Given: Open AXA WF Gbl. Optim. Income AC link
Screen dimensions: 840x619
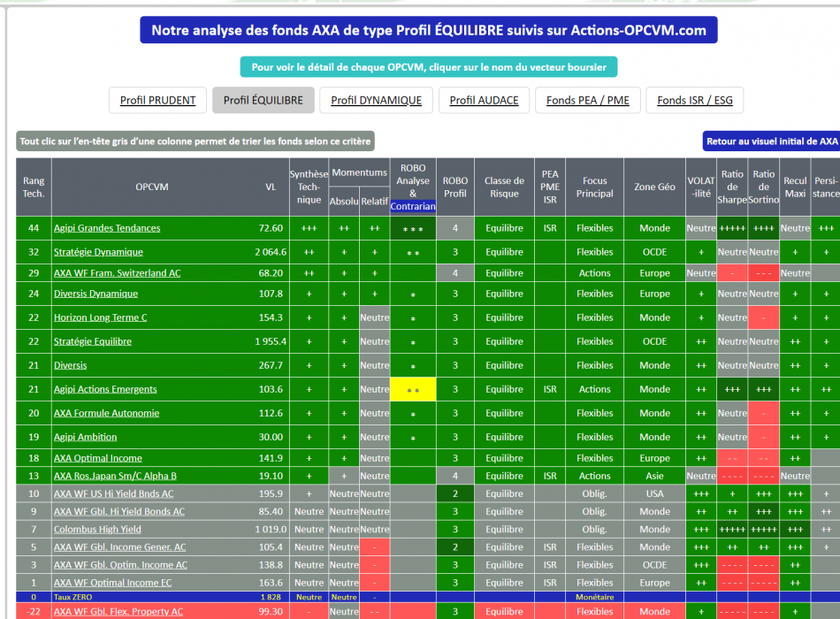Looking at the screenshot, I should coord(120,565).
